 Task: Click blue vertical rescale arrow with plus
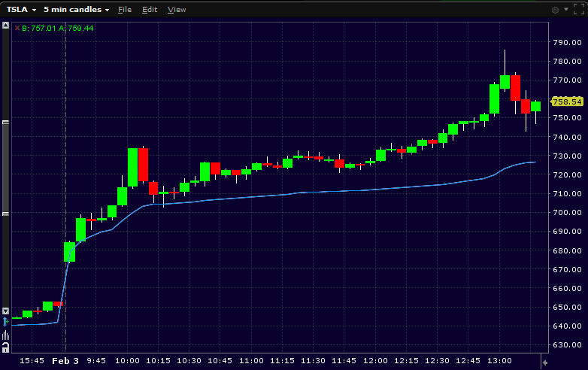(5, 322)
